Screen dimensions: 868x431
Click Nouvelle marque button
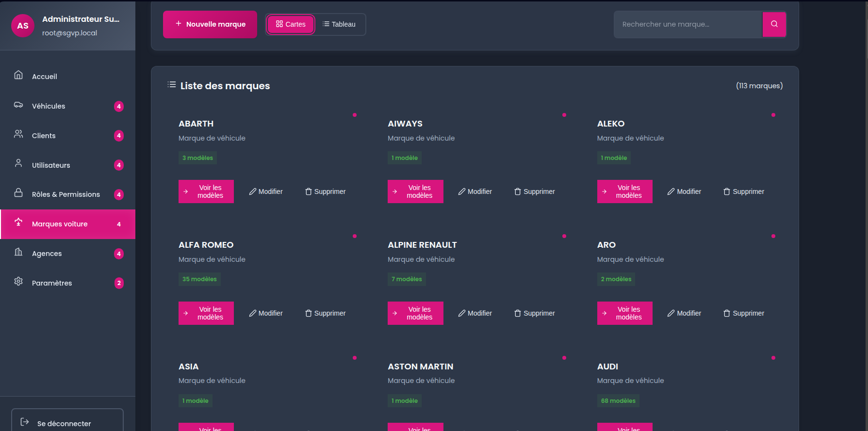click(x=210, y=24)
